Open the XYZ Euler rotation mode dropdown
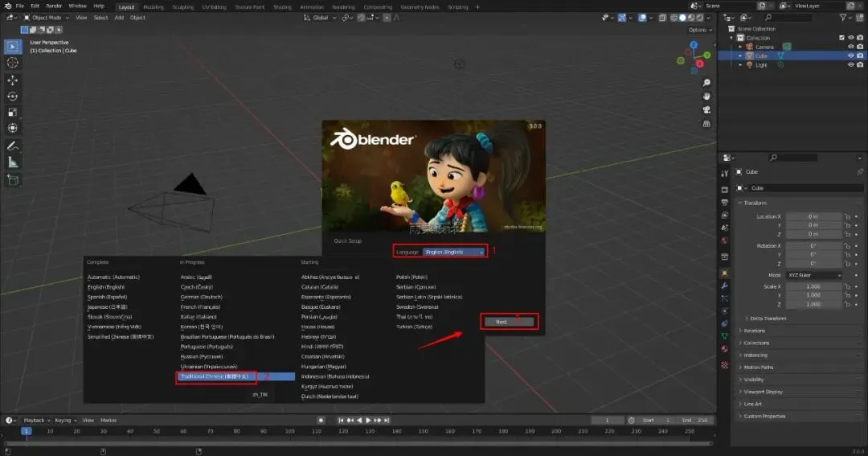 [x=813, y=275]
